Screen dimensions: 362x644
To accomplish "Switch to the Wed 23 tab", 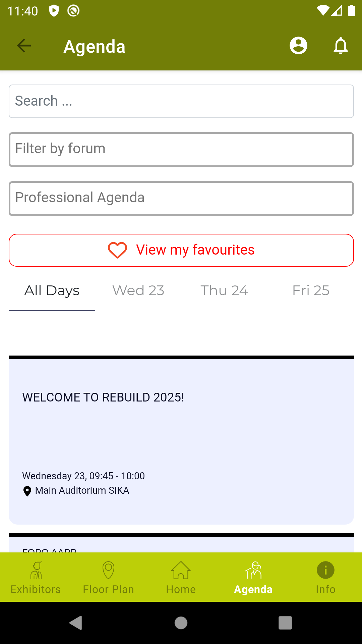I will (138, 290).
